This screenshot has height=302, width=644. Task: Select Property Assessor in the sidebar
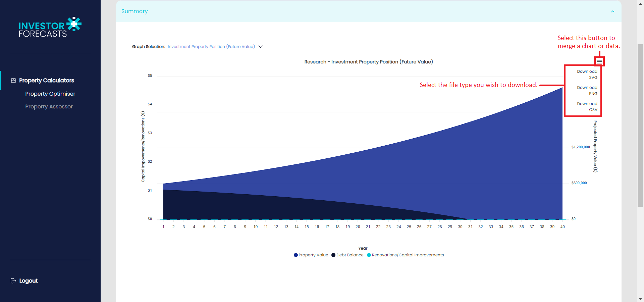49,106
